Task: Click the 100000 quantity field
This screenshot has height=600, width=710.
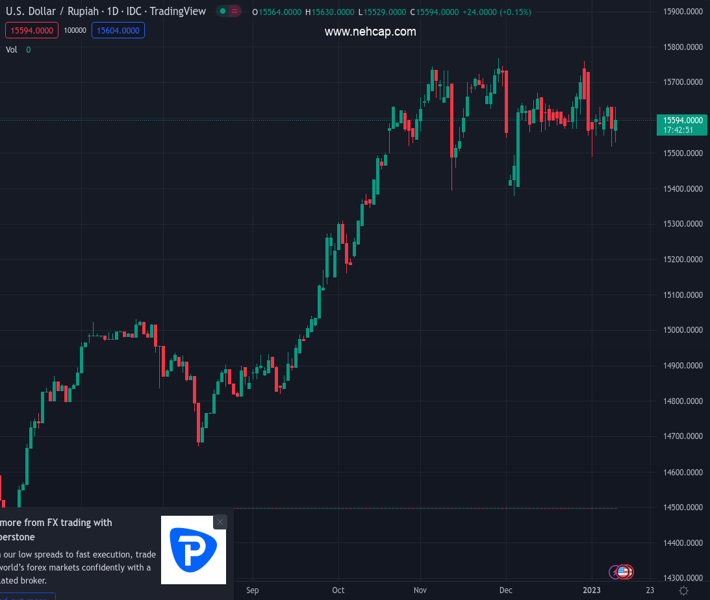Action: pos(74,30)
